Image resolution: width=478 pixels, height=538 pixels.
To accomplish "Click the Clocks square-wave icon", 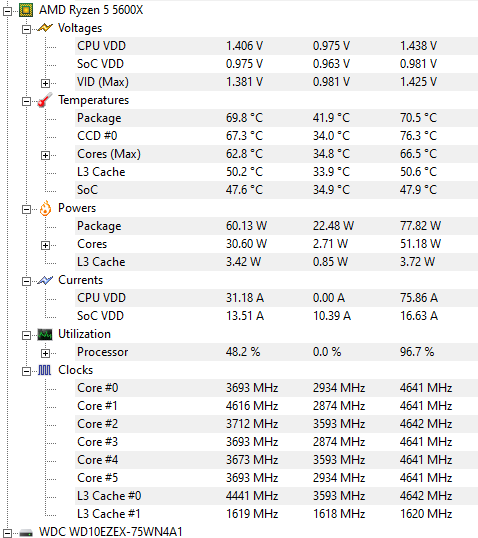I will point(45,370).
